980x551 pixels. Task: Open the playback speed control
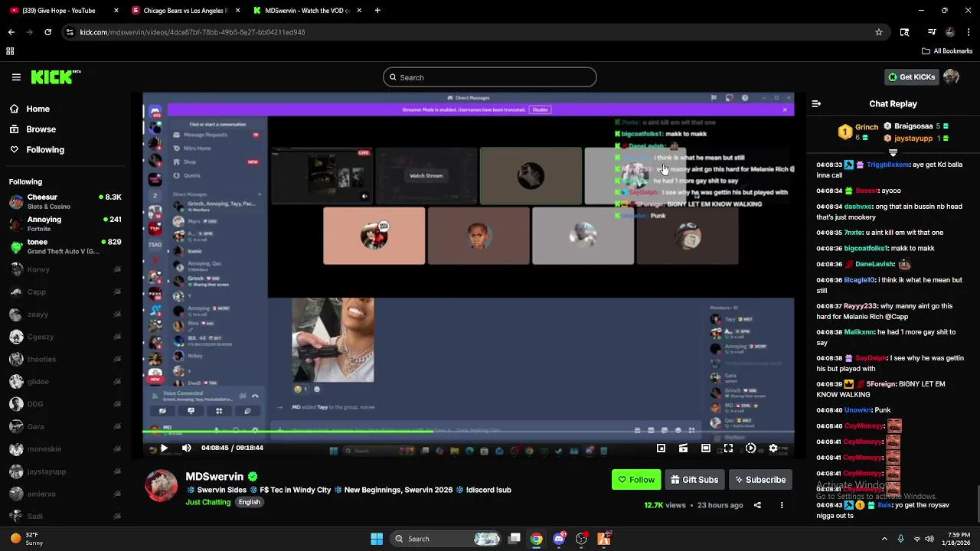pyautogui.click(x=750, y=448)
